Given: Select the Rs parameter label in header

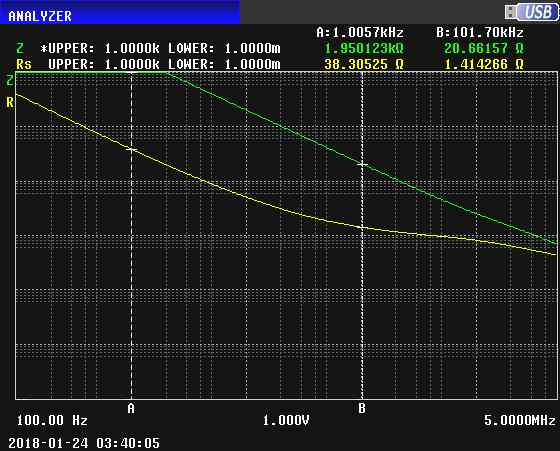Looking at the screenshot, I should tap(24, 64).
